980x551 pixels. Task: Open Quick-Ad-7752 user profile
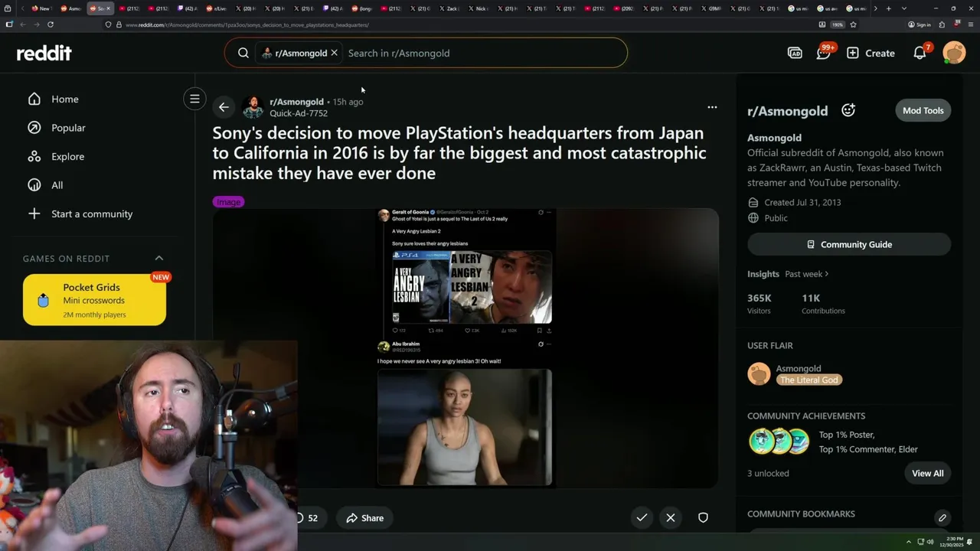pos(299,113)
